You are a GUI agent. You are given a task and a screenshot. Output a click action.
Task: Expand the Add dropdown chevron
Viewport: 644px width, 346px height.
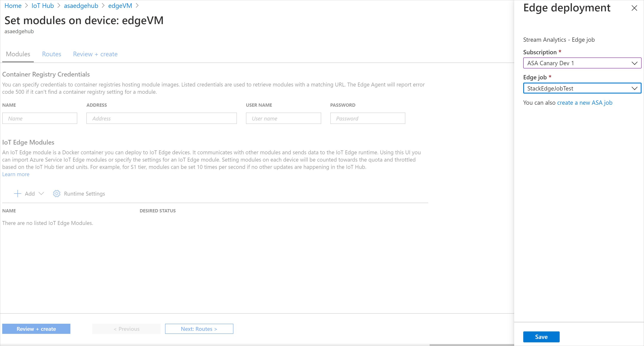(x=41, y=193)
